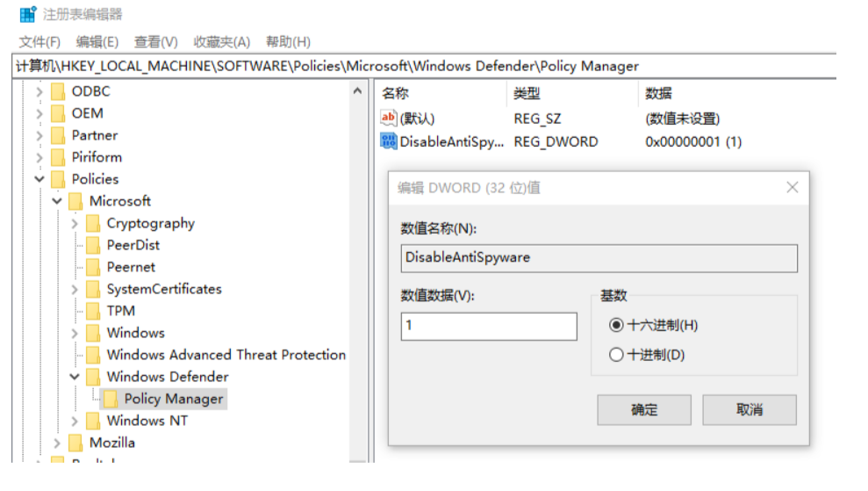Click the 0x00000001 (1) data cell
This screenshot has height=491, width=868.
tap(693, 142)
